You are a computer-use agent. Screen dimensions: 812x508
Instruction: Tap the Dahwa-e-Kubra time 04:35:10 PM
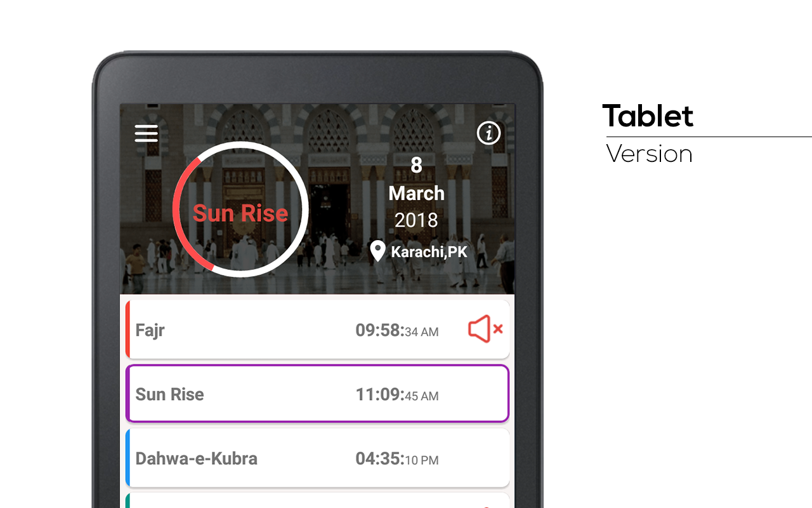[x=397, y=458]
